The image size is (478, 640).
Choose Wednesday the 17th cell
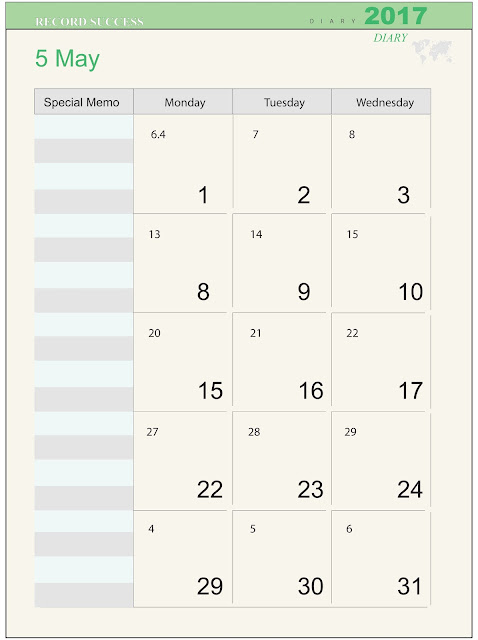(x=381, y=362)
